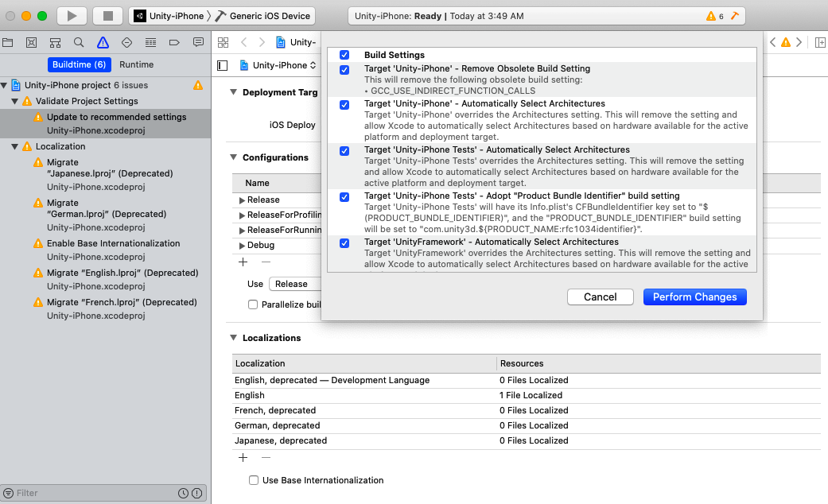Open the Find navigator magnifier icon
The image size is (828, 504).
[x=79, y=43]
